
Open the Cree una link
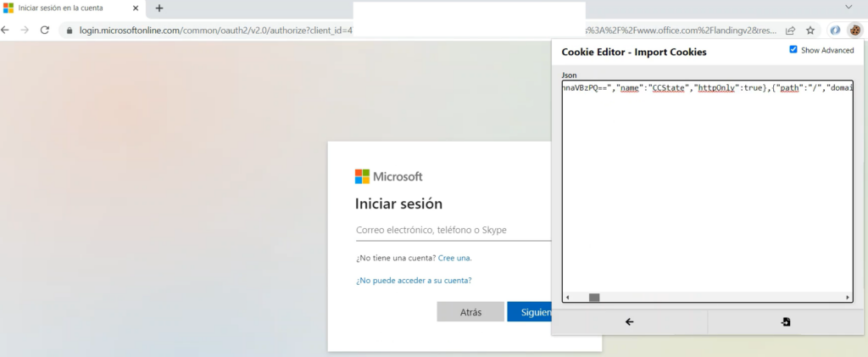(x=455, y=258)
